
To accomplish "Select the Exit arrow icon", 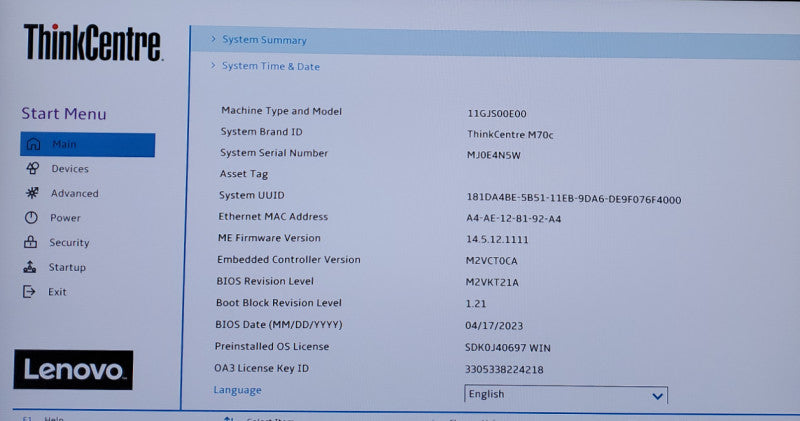I will pos(29,291).
